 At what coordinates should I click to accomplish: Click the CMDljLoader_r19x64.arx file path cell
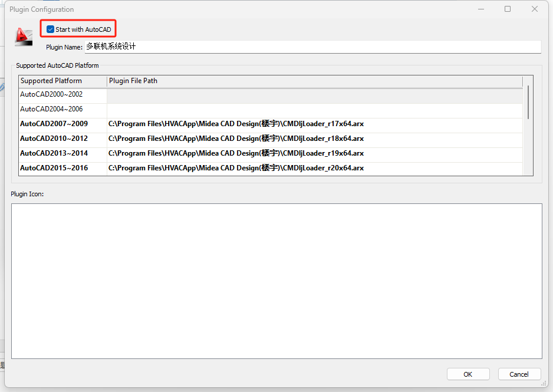point(236,153)
